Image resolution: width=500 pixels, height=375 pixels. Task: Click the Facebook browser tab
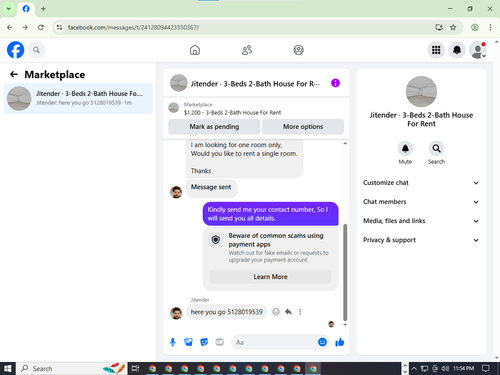tap(26, 9)
